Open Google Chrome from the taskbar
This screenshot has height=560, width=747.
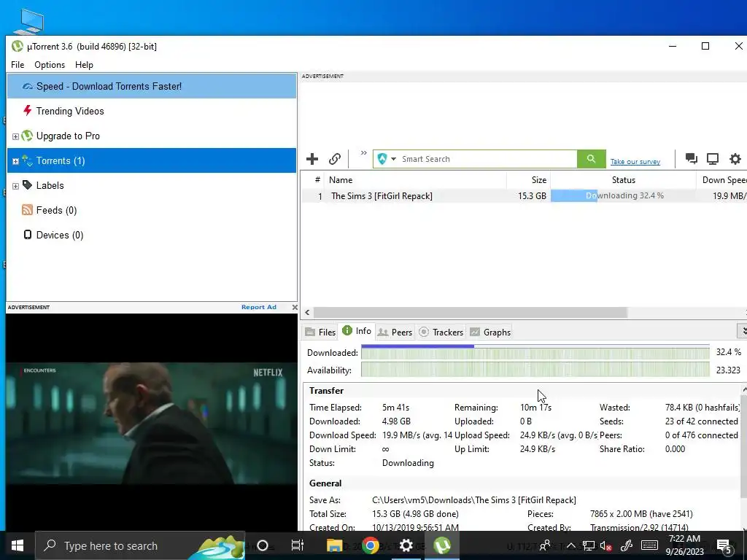pyautogui.click(x=370, y=545)
